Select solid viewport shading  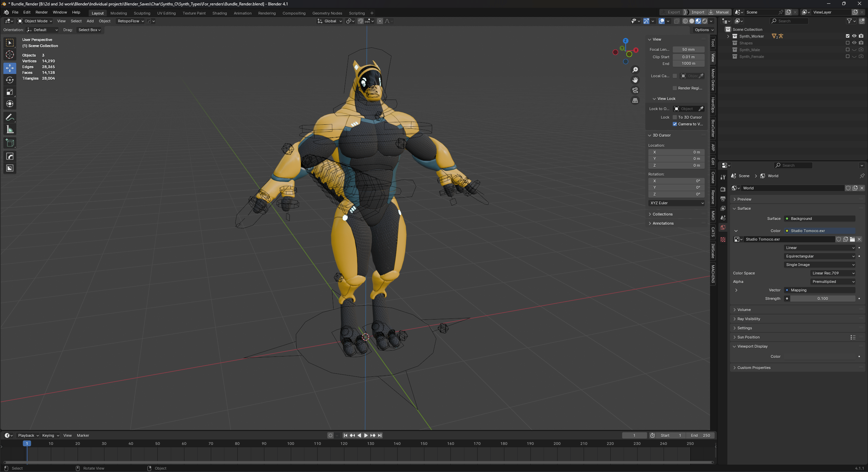(691, 21)
